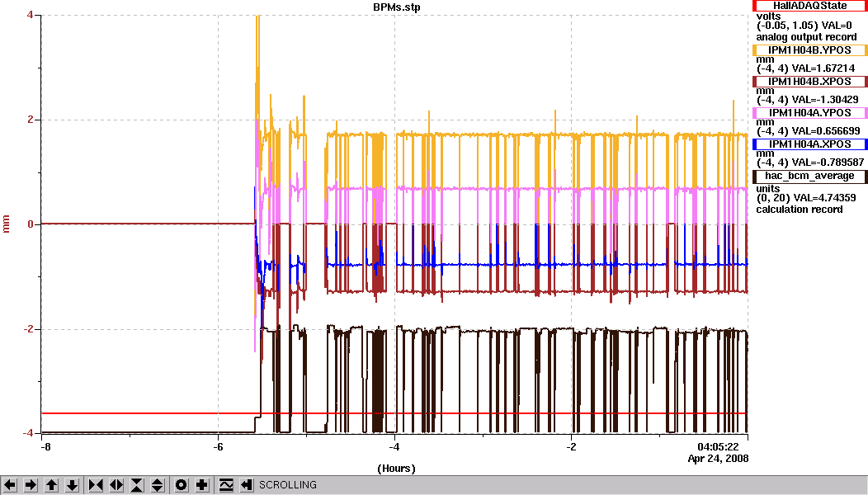868x495 pixels.
Task: Zoom out on the vertical axis (up/down triangles)
Action: [x=158, y=485]
